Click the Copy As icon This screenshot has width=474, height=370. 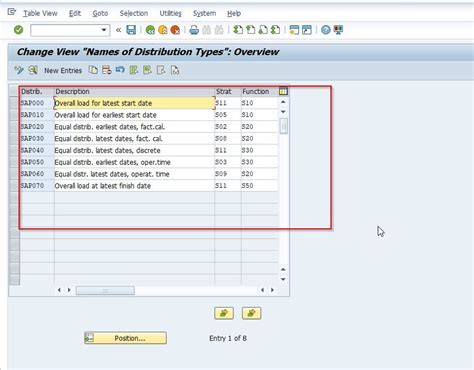point(93,70)
